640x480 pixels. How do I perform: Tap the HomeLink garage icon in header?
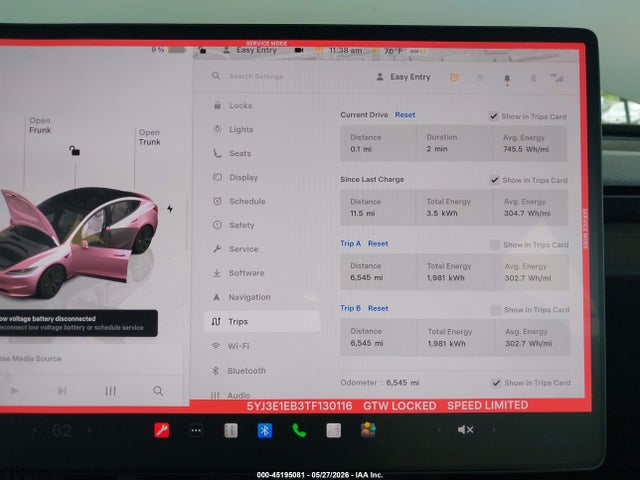480,78
